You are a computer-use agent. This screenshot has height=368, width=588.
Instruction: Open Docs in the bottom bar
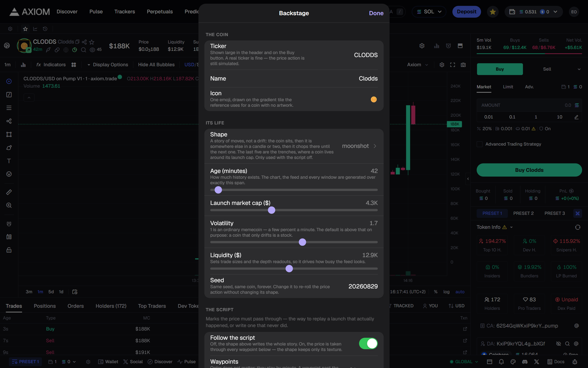pyautogui.click(x=556, y=362)
